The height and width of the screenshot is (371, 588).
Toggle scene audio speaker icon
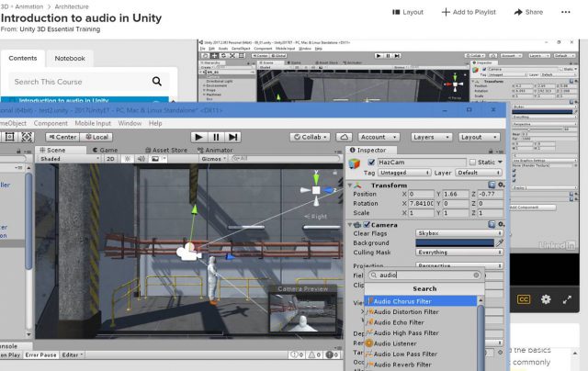[x=141, y=159]
